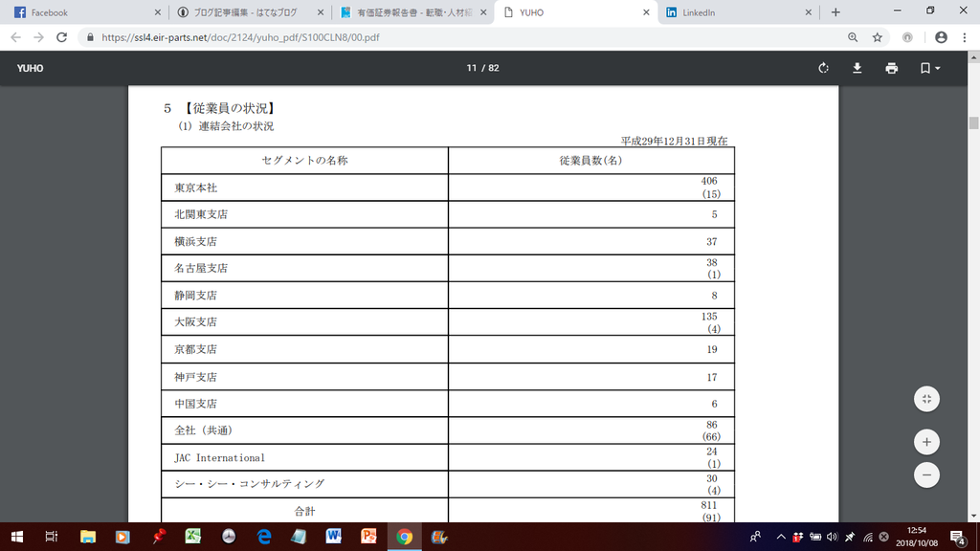Open File Explorer from the taskbar
The width and height of the screenshot is (980, 551).
pyautogui.click(x=87, y=537)
